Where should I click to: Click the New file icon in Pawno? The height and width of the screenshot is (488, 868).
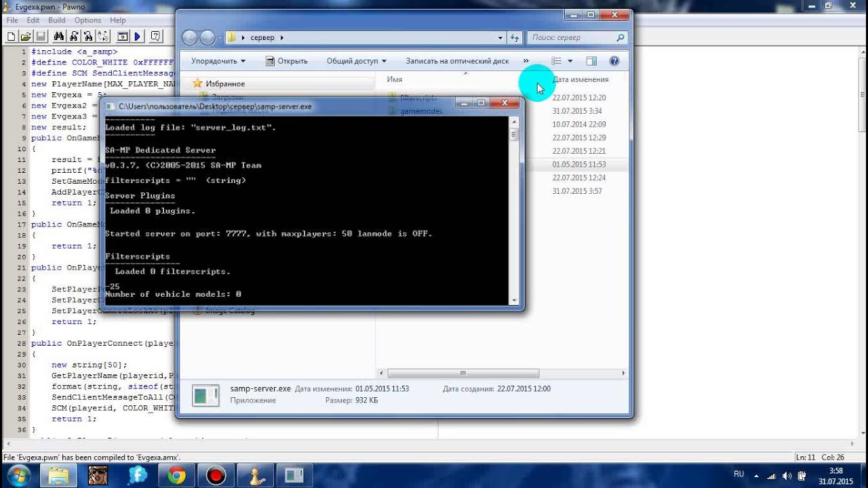click(12, 36)
